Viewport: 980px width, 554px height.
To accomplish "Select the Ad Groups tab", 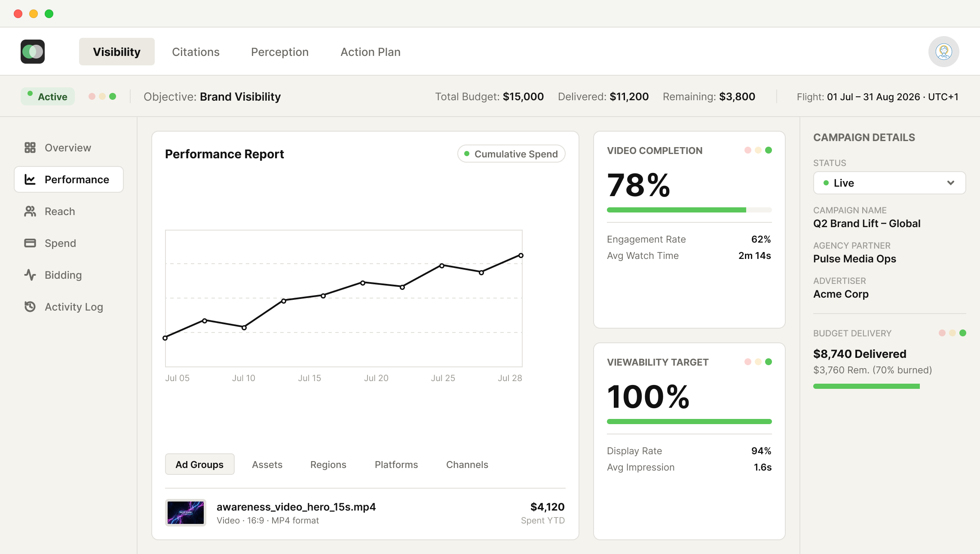I will click(x=199, y=465).
